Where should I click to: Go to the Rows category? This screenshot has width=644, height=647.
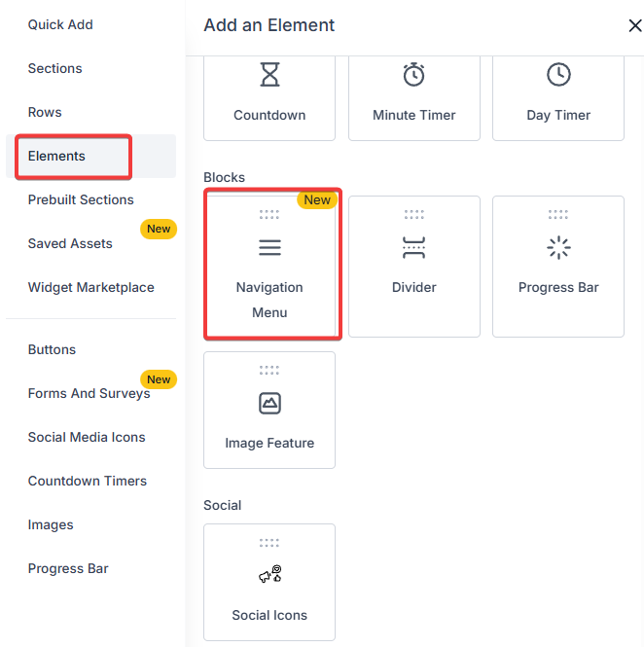[x=45, y=112]
